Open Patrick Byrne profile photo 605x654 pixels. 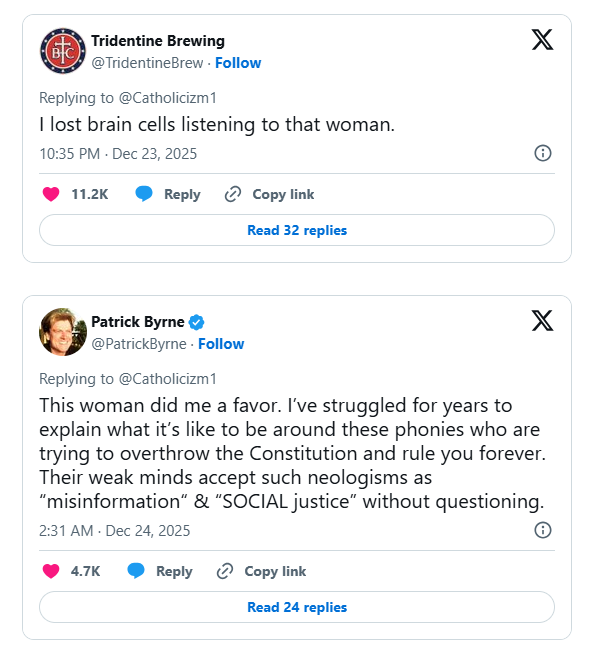[63, 332]
